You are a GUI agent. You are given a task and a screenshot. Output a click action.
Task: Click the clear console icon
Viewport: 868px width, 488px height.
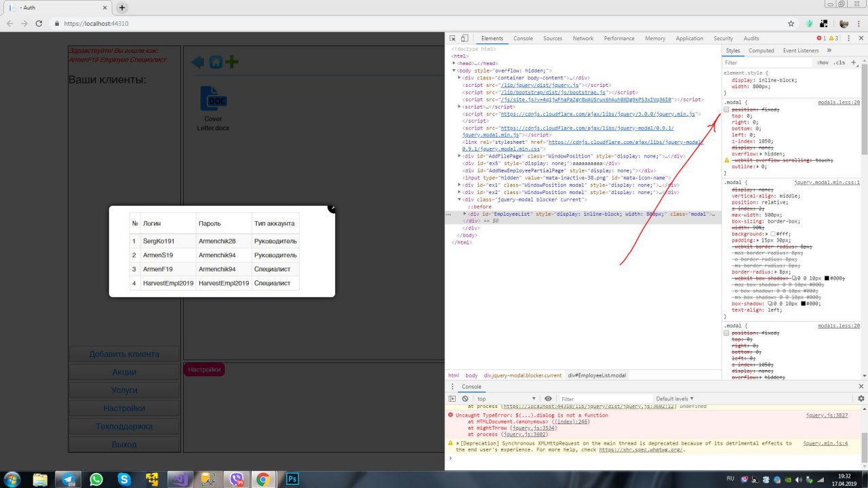pyautogui.click(x=465, y=398)
